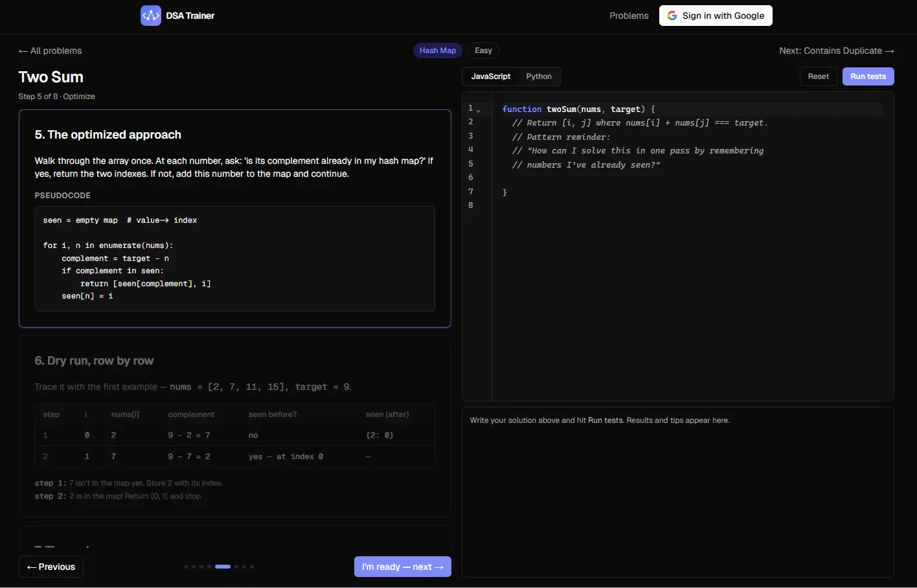Switch to the Python tab

pyautogui.click(x=539, y=76)
